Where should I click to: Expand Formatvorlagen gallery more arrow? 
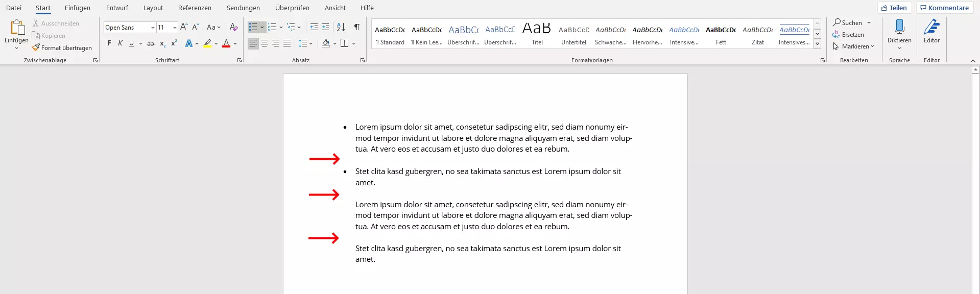[817, 44]
